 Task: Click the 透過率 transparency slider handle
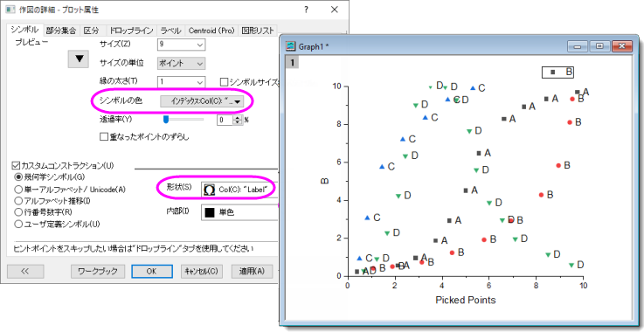tap(166, 119)
